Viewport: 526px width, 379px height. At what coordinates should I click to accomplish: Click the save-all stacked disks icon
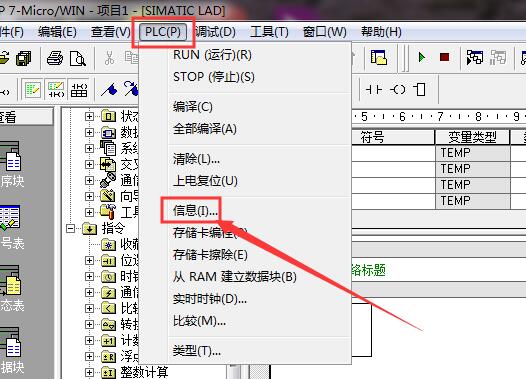[24, 58]
